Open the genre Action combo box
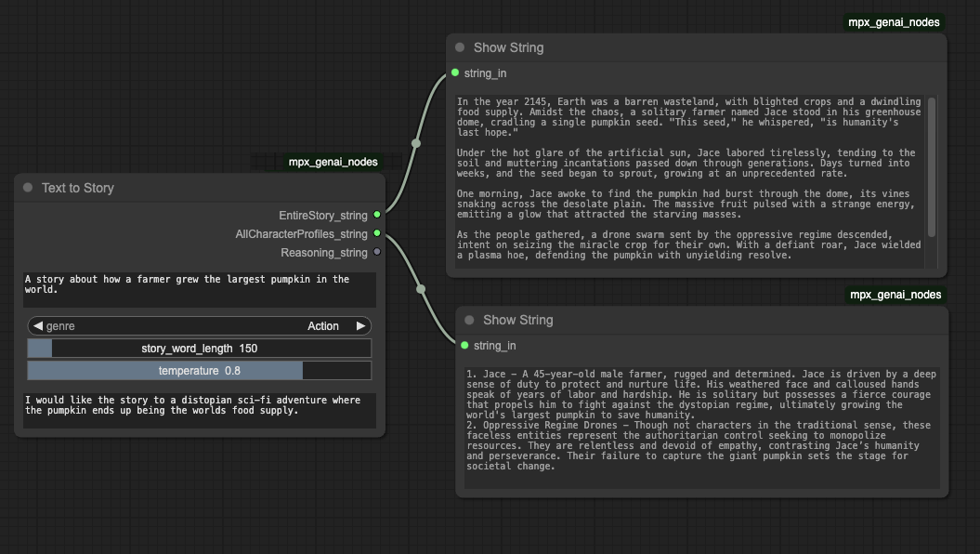This screenshot has height=554, width=980. [200, 325]
